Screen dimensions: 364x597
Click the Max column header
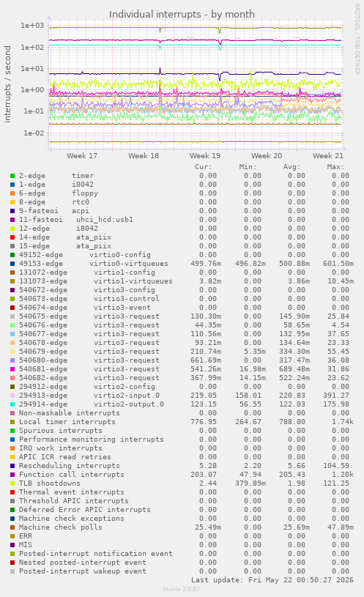coord(335,167)
